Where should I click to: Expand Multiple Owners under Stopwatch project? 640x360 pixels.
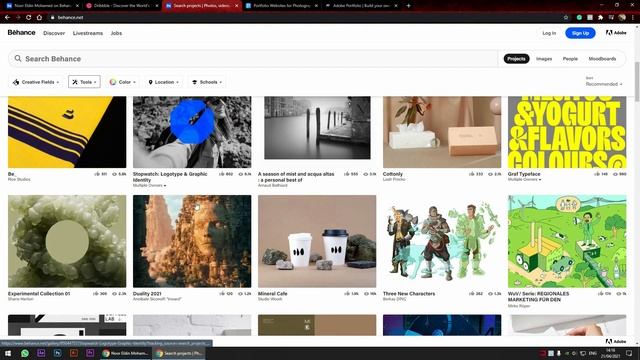click(149, 185)
